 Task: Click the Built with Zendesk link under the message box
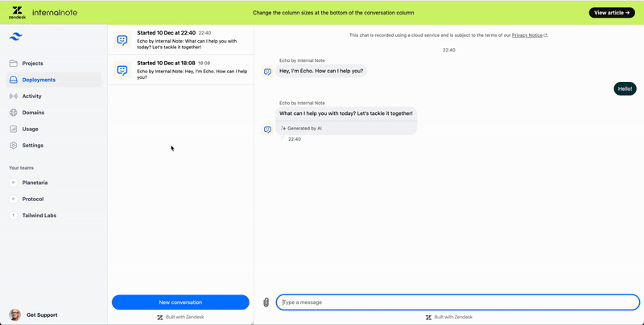pyautogui.click(x=448, y=318)
